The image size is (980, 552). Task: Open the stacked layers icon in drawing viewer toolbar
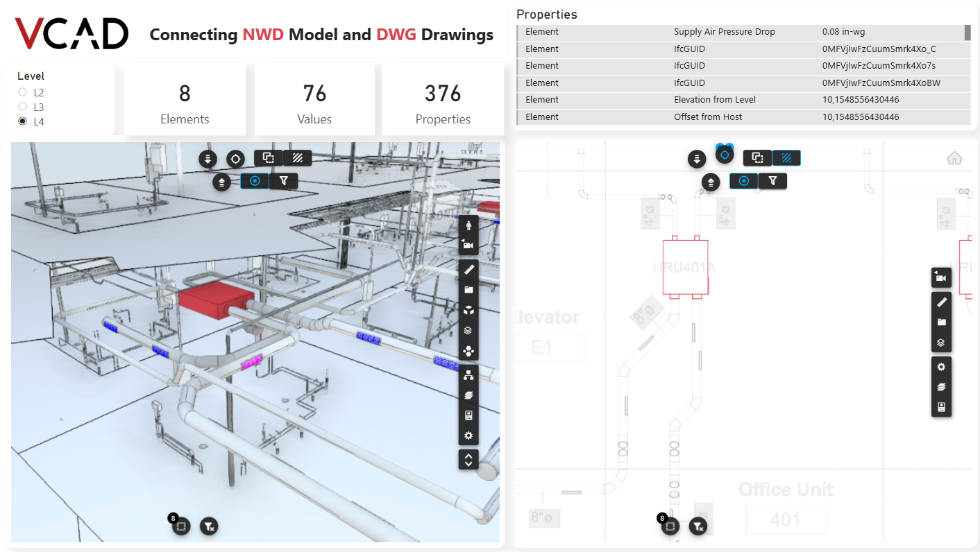point(941,343)
